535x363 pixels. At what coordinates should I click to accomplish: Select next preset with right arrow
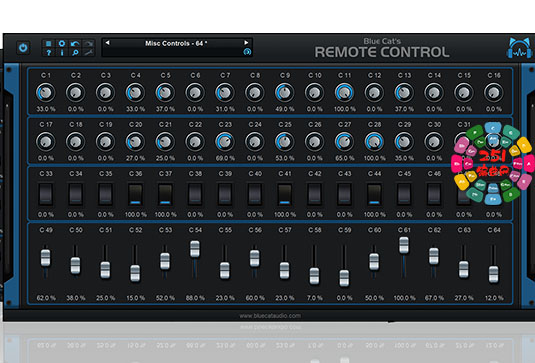[246, 43]
